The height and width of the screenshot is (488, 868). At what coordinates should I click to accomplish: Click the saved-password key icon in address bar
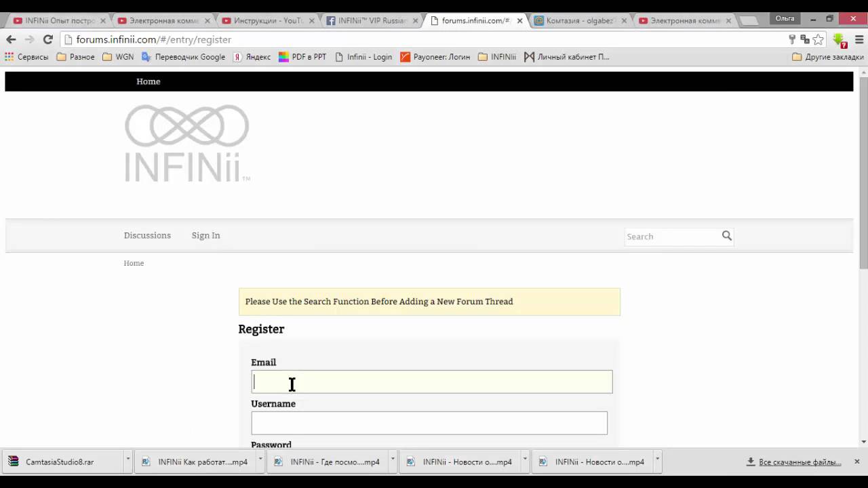792,39
